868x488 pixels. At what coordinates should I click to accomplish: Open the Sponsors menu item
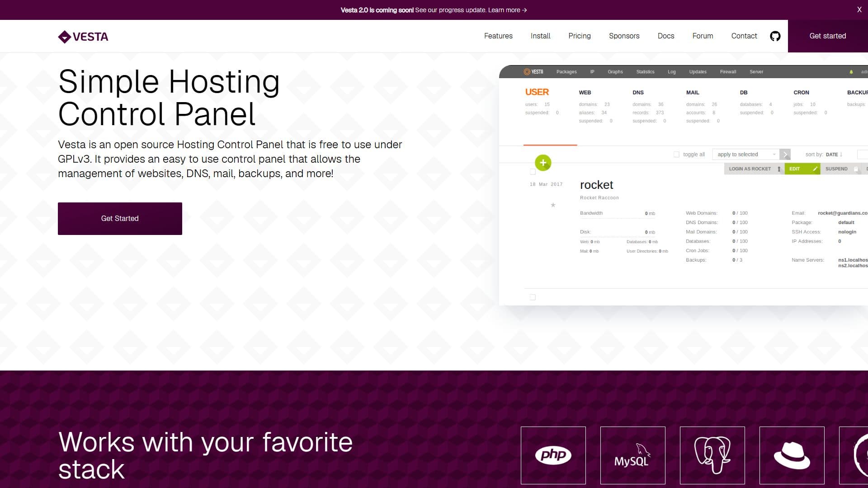point(624,36)
